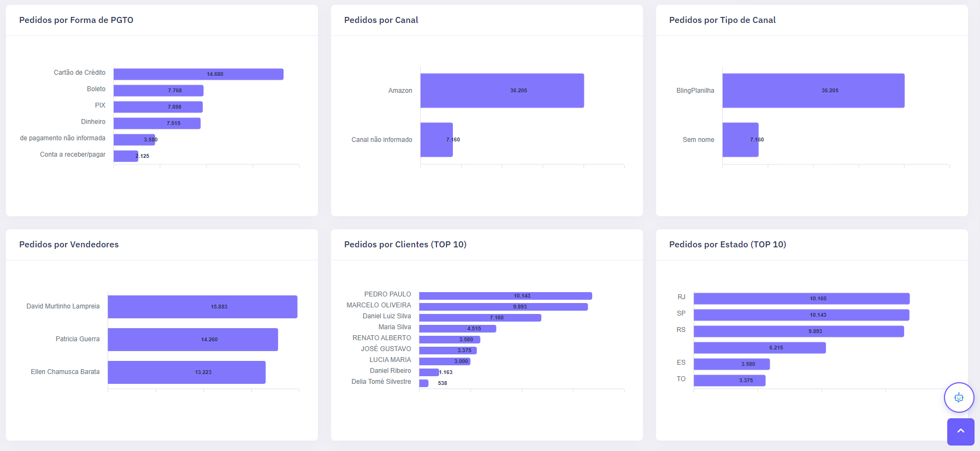Click the BlingPlanilha bar showing 36.205
Viewport: 980px width, 451px height.
(x=813, y=91)
